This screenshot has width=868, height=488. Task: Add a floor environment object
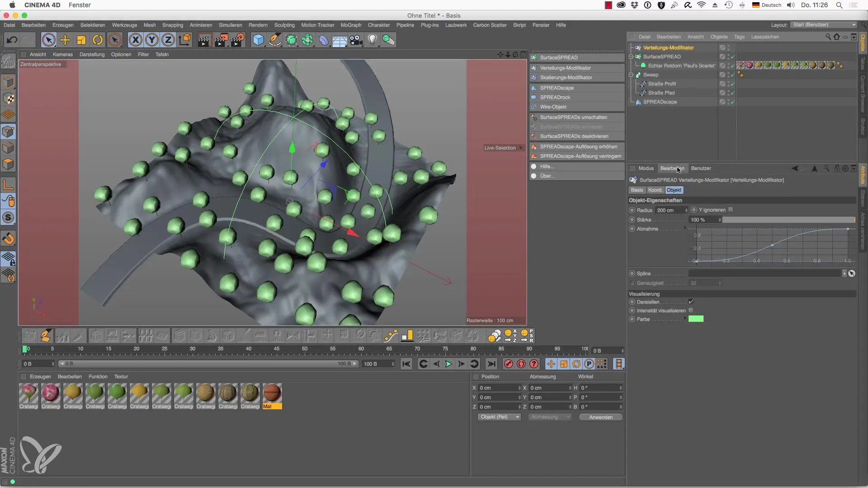pos(340,40)
